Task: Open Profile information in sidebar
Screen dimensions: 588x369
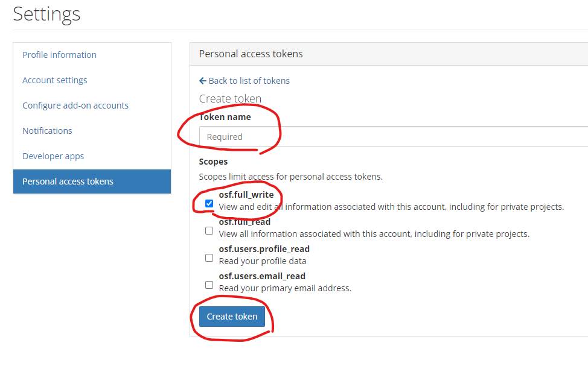Action: point(59,55)
